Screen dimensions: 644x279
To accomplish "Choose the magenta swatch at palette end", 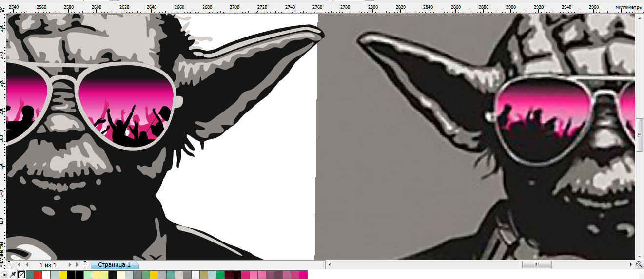I will tap(303, 275).
